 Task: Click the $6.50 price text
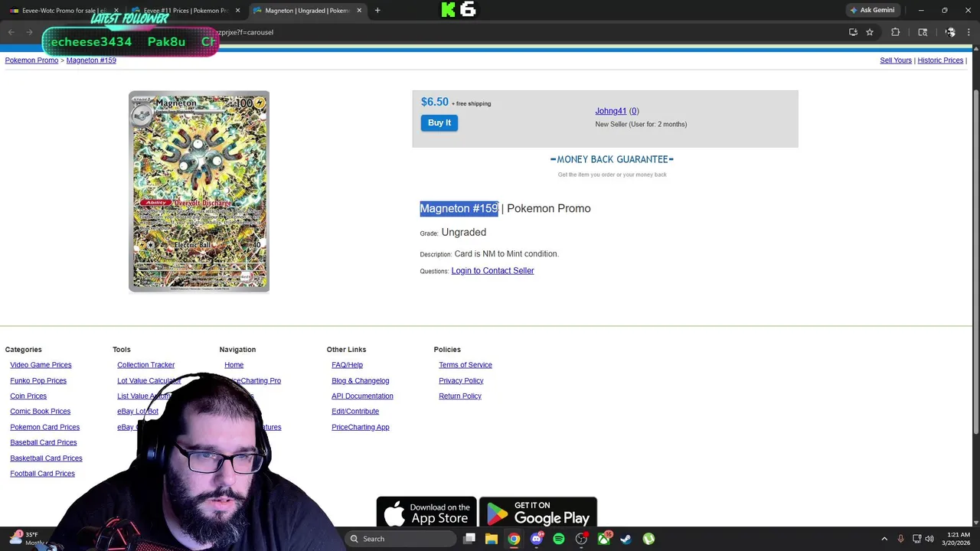click(x=435, y=102)
